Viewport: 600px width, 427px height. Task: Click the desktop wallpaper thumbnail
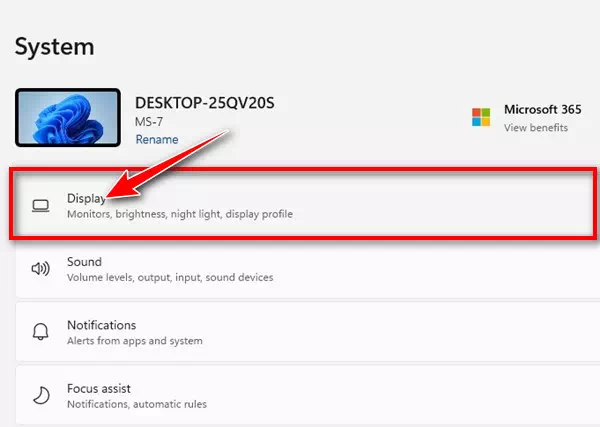pyautogui.click(x=68, y=117)
